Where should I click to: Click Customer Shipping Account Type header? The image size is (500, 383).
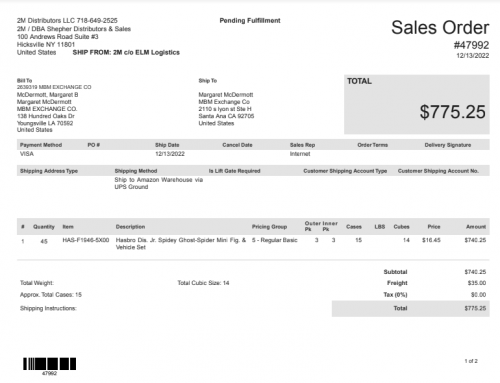(x=345, y=171)
